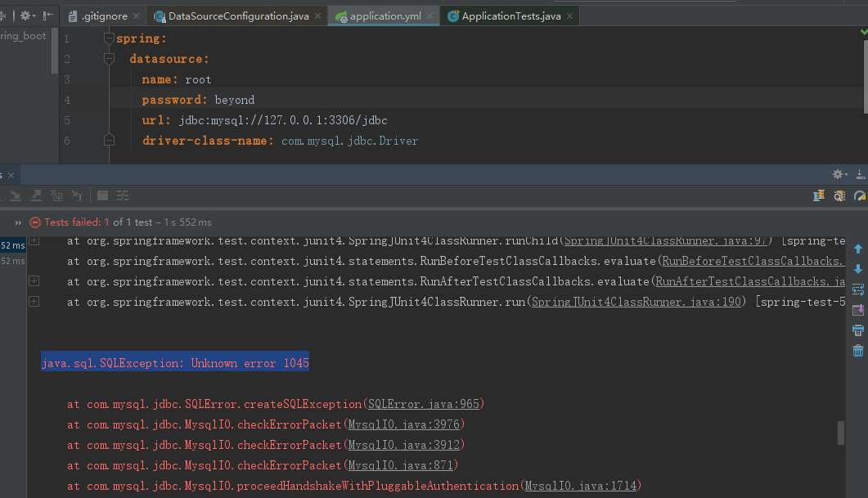Open SQLError.java:965 source link
This screenshot has height=498, width=868.
[x=424, y=405]
